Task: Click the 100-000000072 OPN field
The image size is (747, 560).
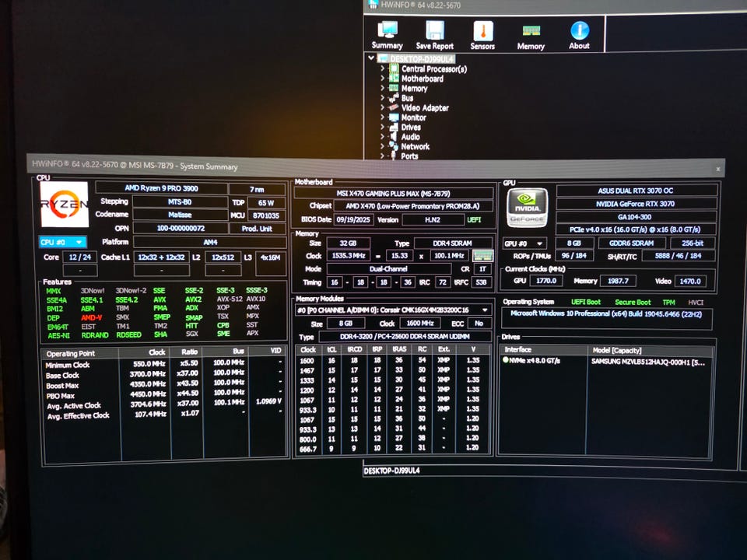Action: pyautogui.click(x=181, y=228)
